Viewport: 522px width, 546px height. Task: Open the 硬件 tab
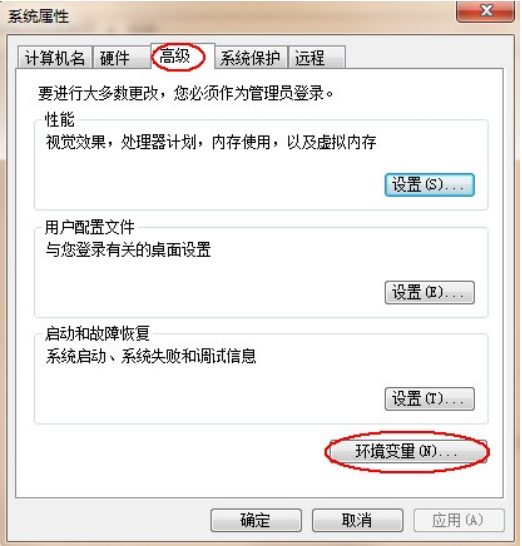point(122,57)
